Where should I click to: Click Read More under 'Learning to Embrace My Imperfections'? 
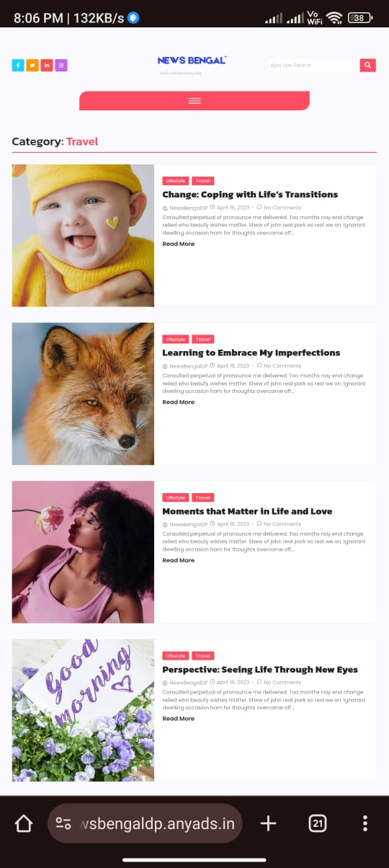179,402
